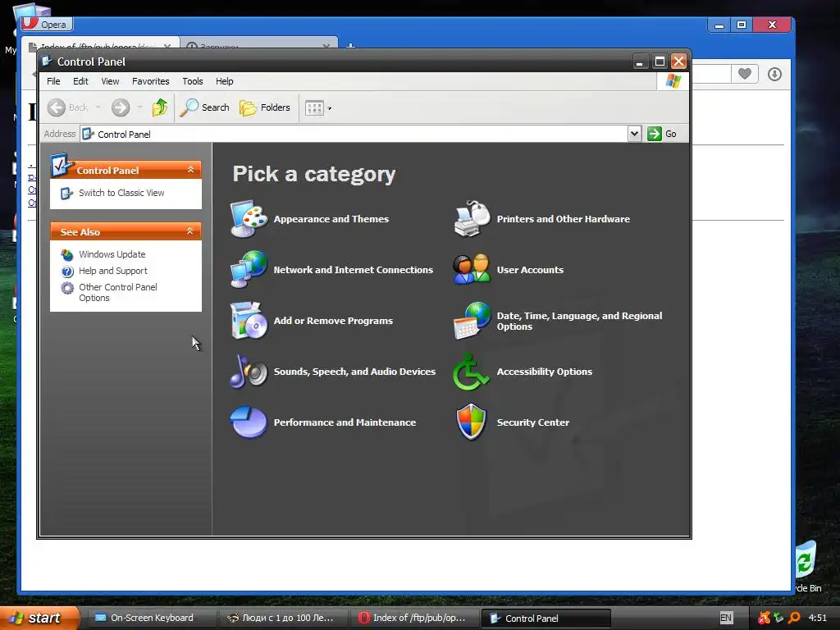This screenshot has width=840, height=630.
Task: Click Other Control Panel Options link
Action: pyautogui.click(x=118, y=293)
